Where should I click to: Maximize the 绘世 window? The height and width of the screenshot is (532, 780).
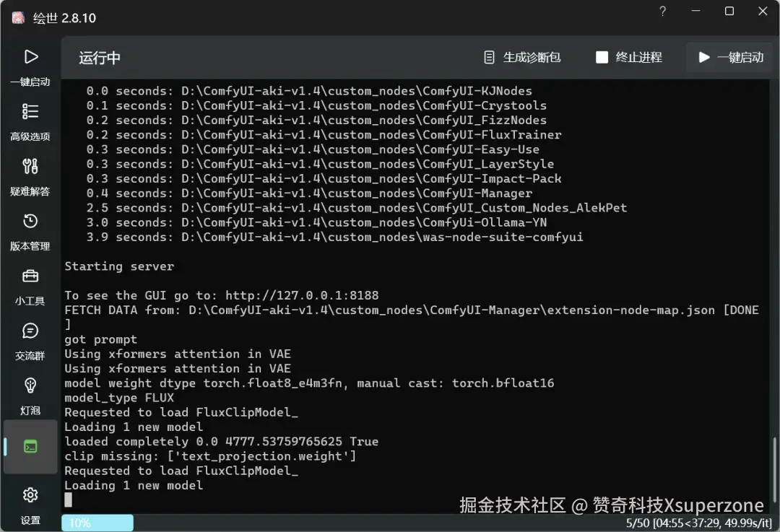point(729,11)
